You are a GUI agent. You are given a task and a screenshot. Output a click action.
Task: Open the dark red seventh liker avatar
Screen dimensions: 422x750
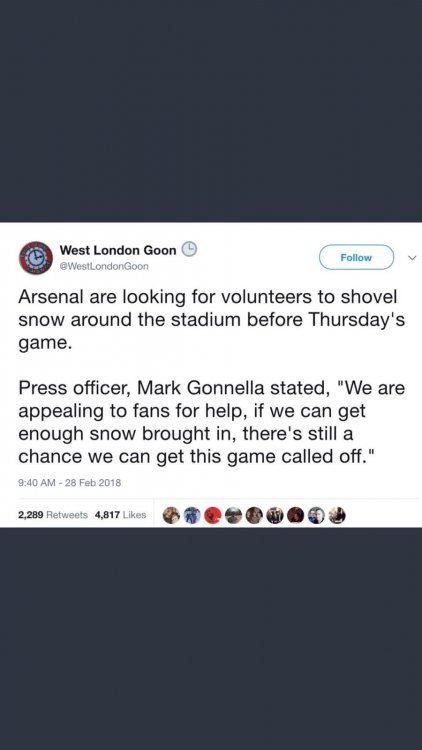click(x=296, y=515)
